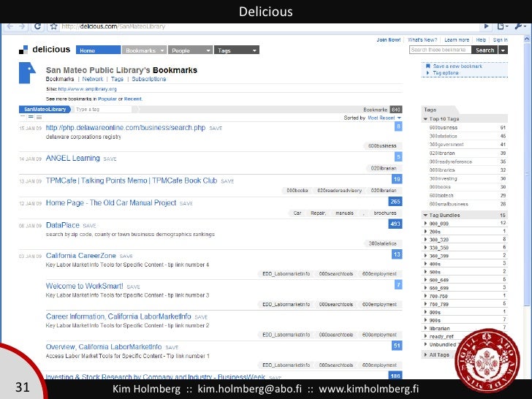Click the Recent bookmarks link
532x399 pixels.
(133, 99)
